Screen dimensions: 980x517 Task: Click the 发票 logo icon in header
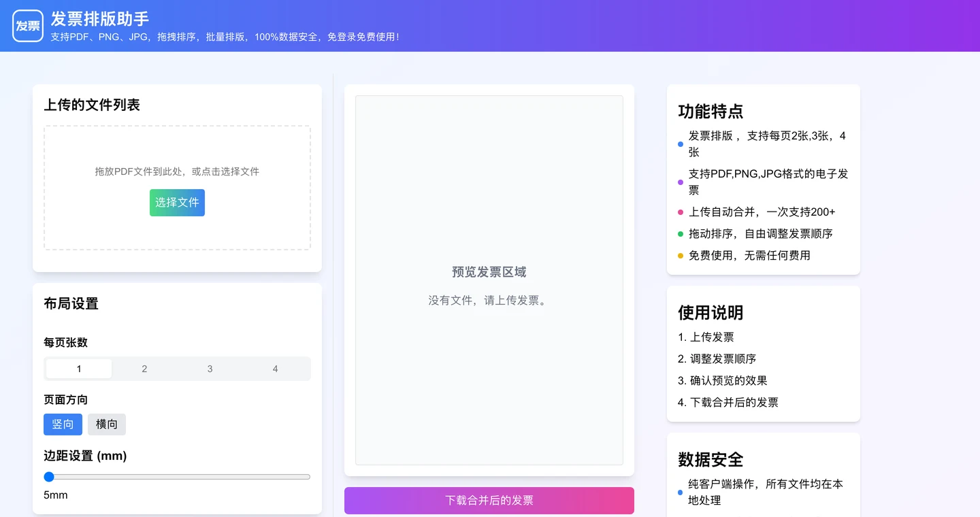point(28,26)
